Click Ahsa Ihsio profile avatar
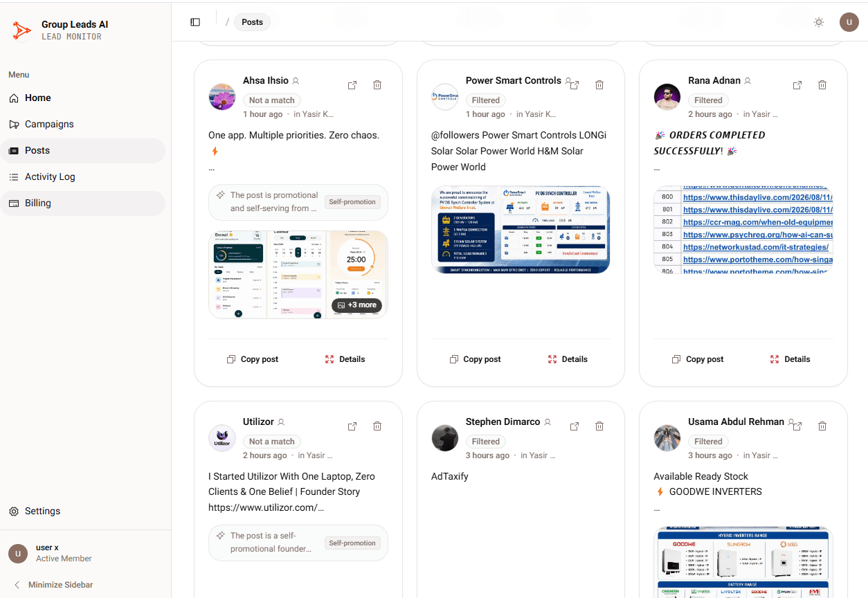This screenshot has width=868, height=598. click(222, 97)
